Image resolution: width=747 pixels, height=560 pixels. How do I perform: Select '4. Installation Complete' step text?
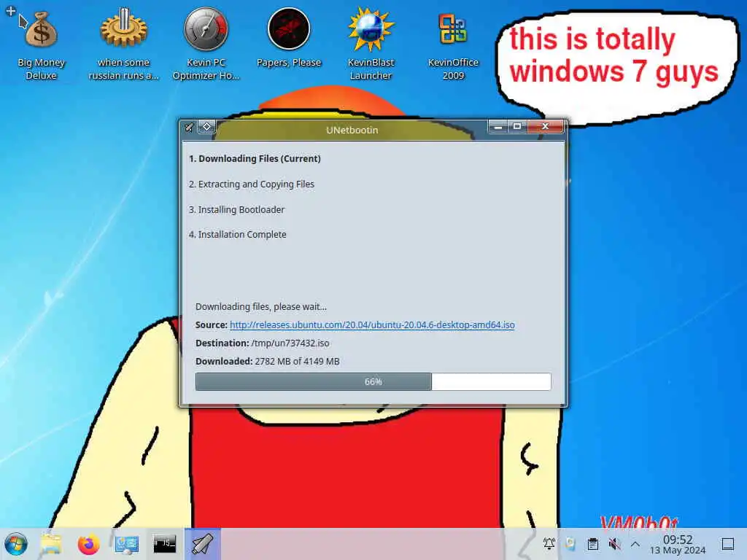pyautogui.click(x=238, y=234)
